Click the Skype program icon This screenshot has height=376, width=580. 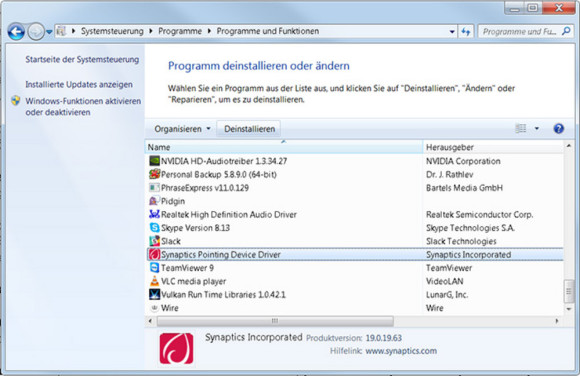[x=154, y=228]
